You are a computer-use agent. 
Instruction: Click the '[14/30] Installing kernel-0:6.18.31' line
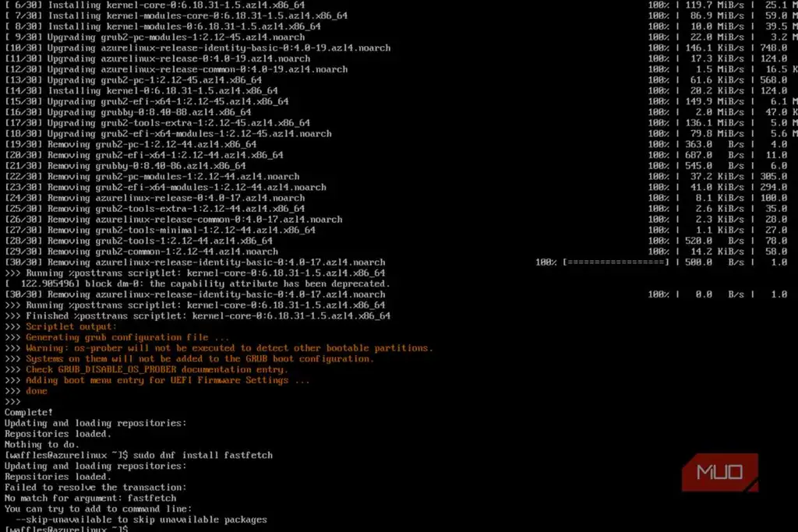pyautogui.click(x=142, y=90)
